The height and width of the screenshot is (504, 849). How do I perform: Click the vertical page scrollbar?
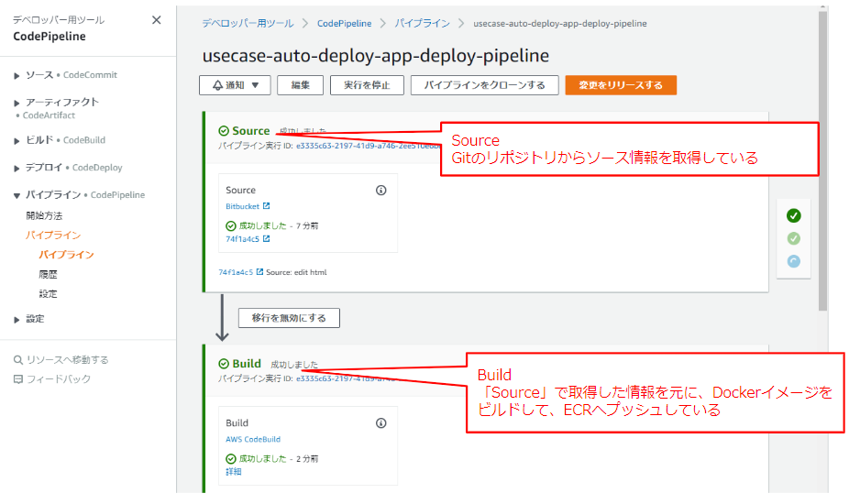pos(823,161)
